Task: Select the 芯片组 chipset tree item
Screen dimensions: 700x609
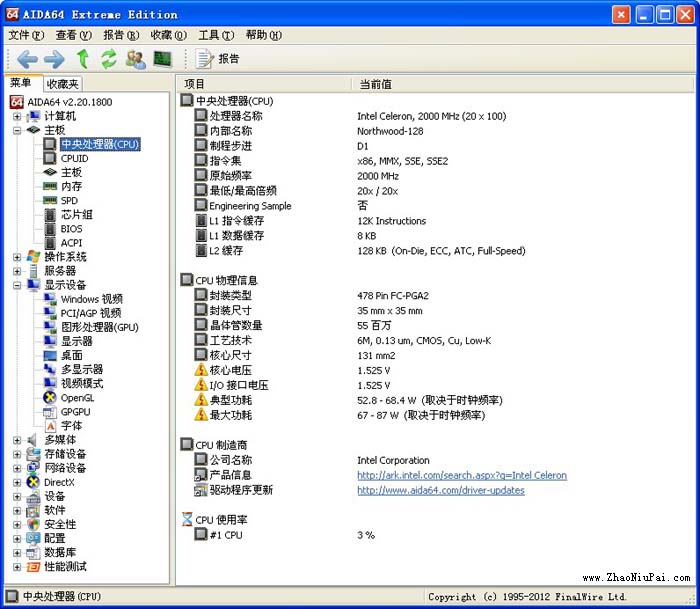Action: pyautogui.click(x=76, y=215)
